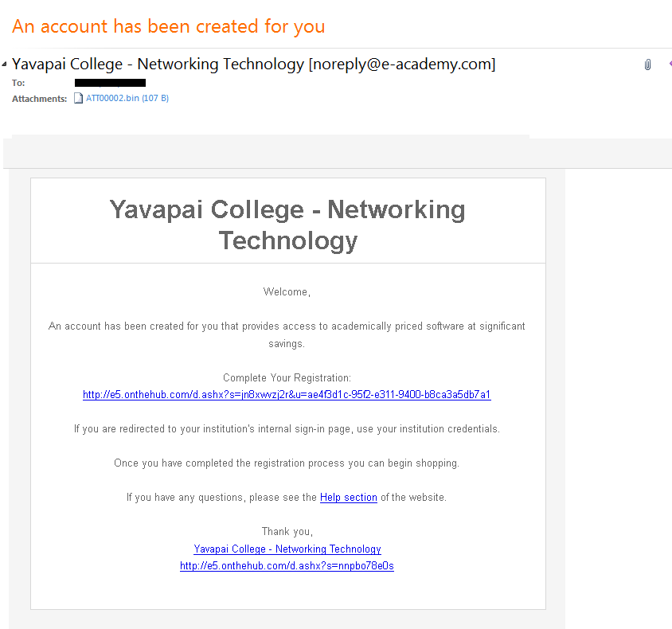Click the Attachments label
Image resolution: width=672 pixels, height=629 pixels.
click(40, 99)
